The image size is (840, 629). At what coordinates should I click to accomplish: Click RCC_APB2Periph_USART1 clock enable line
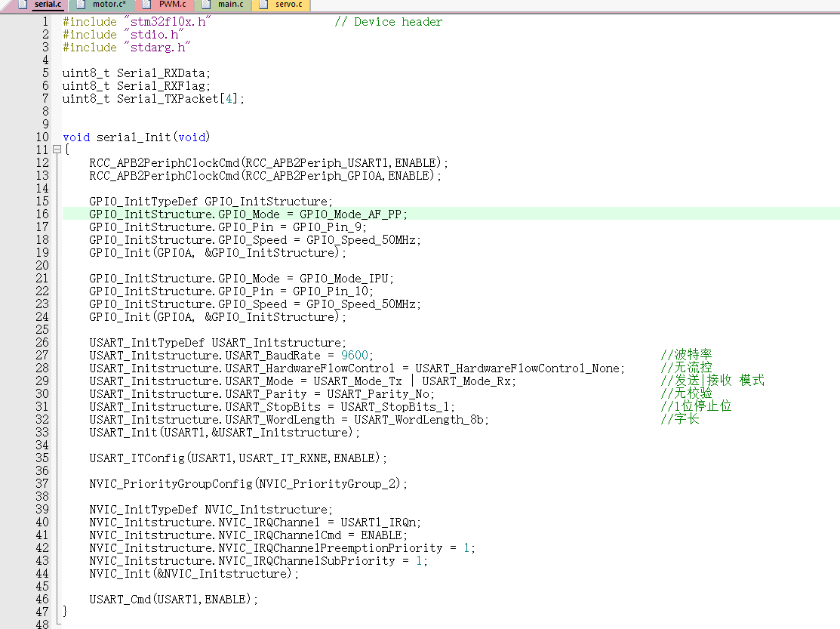[269, 163]
